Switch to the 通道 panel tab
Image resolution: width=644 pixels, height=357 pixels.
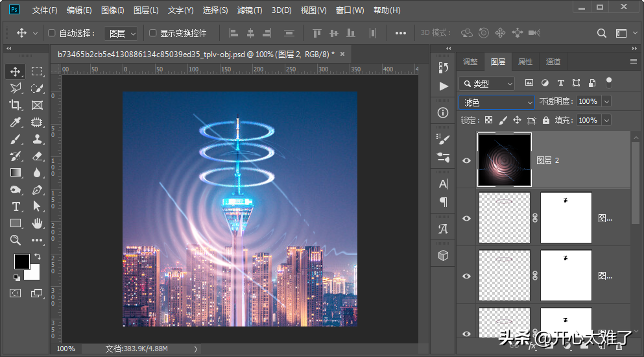point(553,62)
